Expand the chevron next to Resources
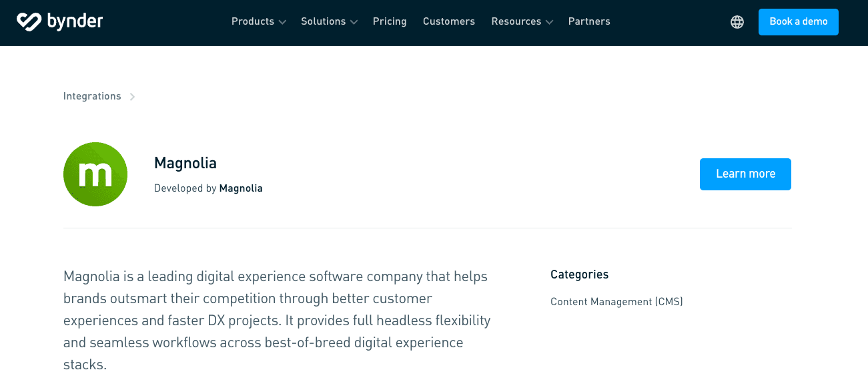 pos(550,22)
